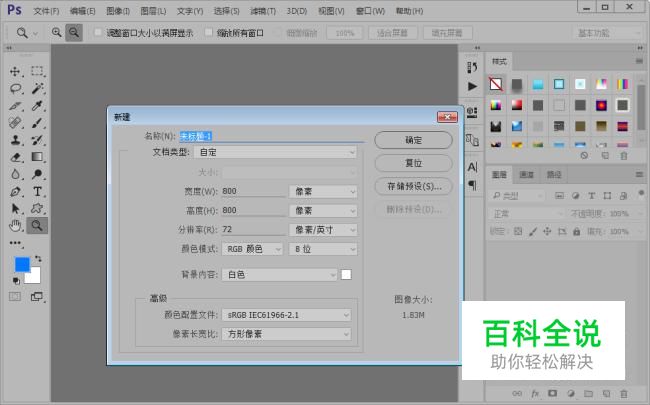Open the Character panel icon
This screenshot has height=405, width=650.
pyautogui.click(x=472, y=167)
